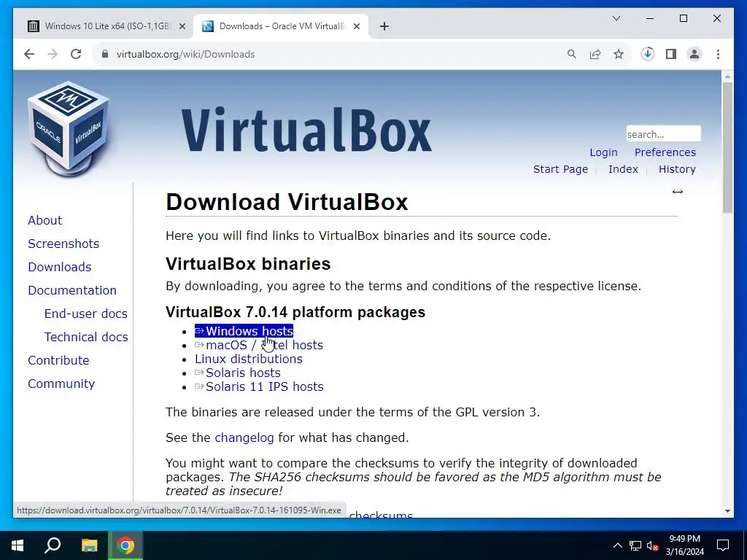Open taskbar Search magnifier
The height and width of the screenshot is (560, 747).
click(x=53, y=545)
